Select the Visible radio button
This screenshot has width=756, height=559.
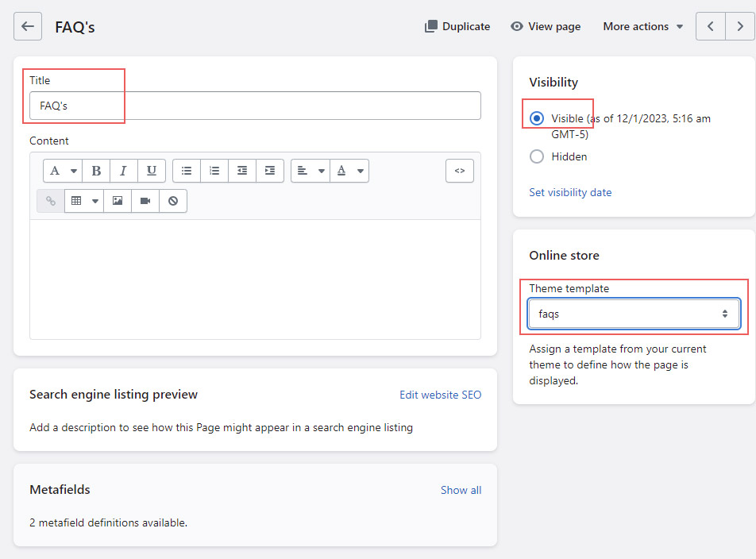pos(537,118)
